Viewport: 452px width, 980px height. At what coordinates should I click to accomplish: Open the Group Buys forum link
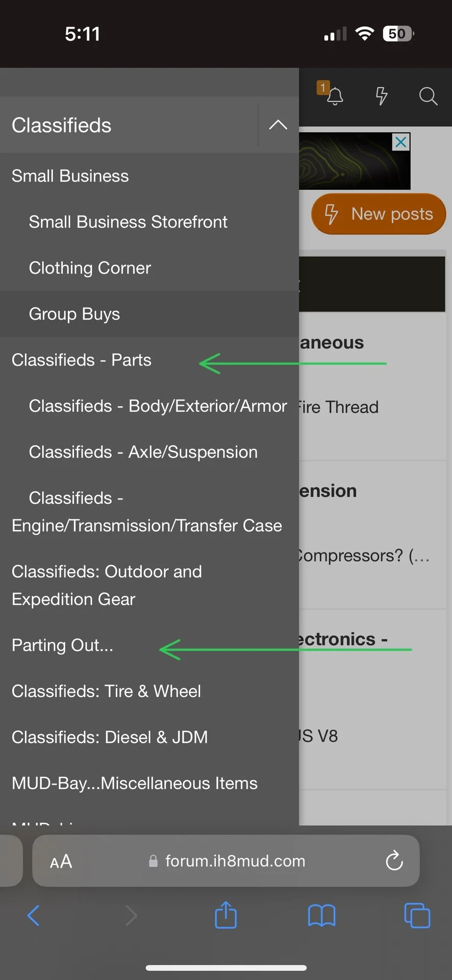tap(74, 314)
